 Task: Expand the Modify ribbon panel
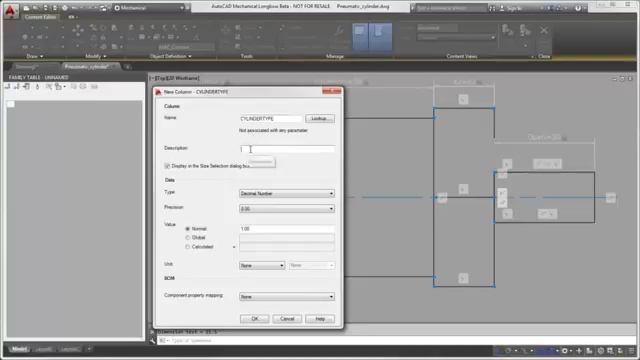click(x=96, y=56)
